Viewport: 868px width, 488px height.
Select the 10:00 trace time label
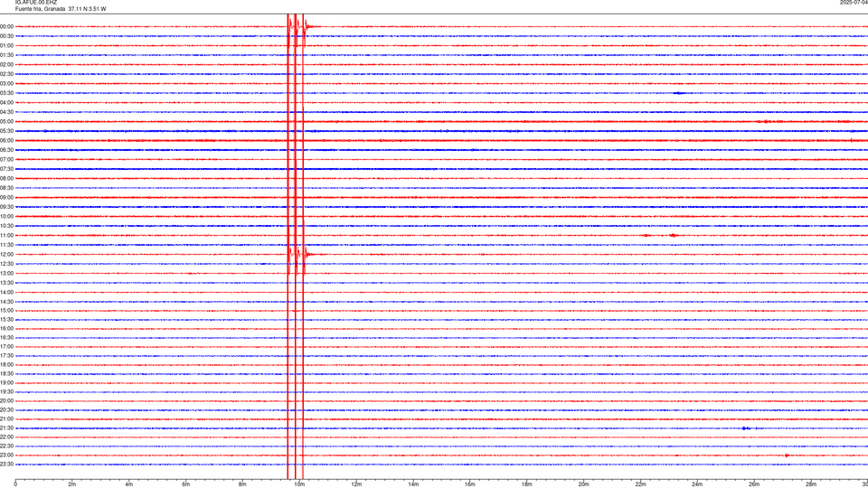coord(6,216)
